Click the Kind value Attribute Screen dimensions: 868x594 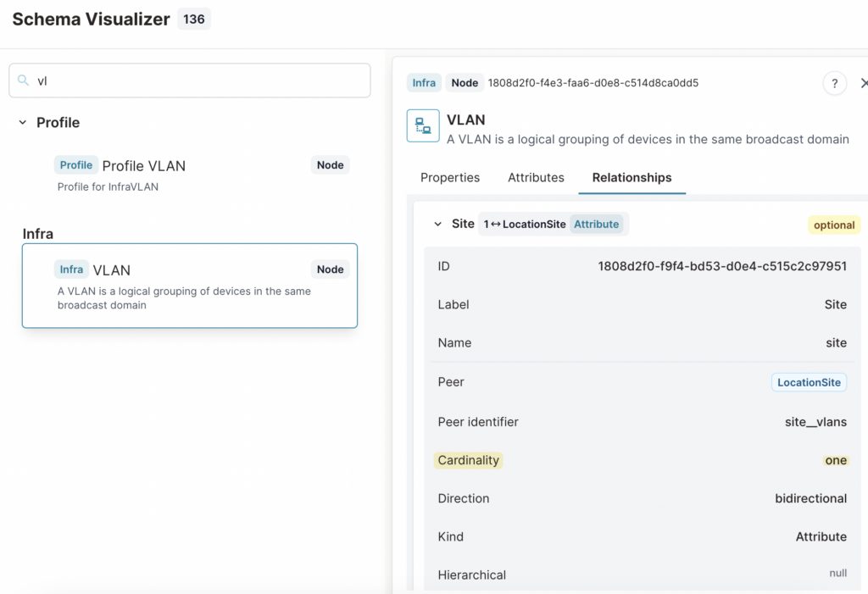tap(821, 536)
